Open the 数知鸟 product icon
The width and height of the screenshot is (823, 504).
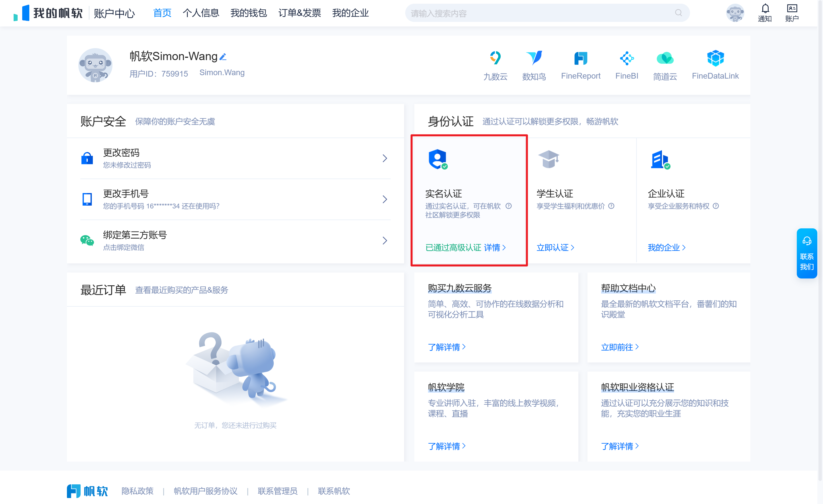coord(534,58)
